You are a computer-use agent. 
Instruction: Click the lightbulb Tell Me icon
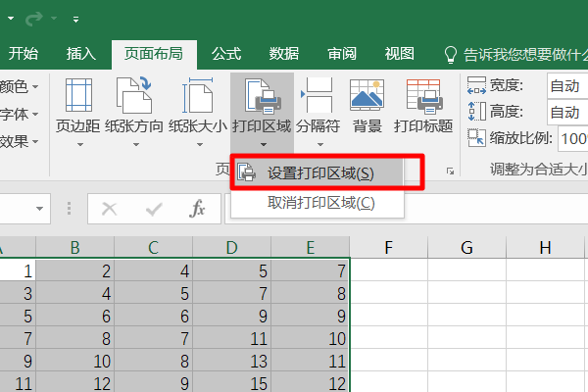(x=451, y=55)
